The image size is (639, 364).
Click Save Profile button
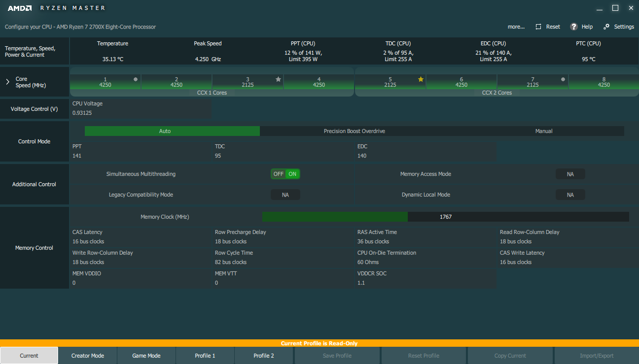(x=337, y=356)
